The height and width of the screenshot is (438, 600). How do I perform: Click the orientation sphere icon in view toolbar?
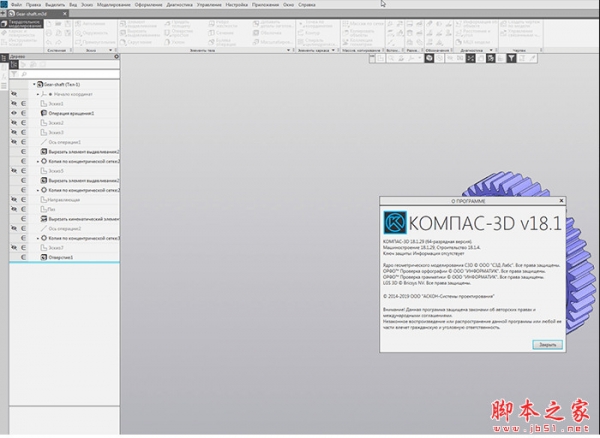point(428,59)
